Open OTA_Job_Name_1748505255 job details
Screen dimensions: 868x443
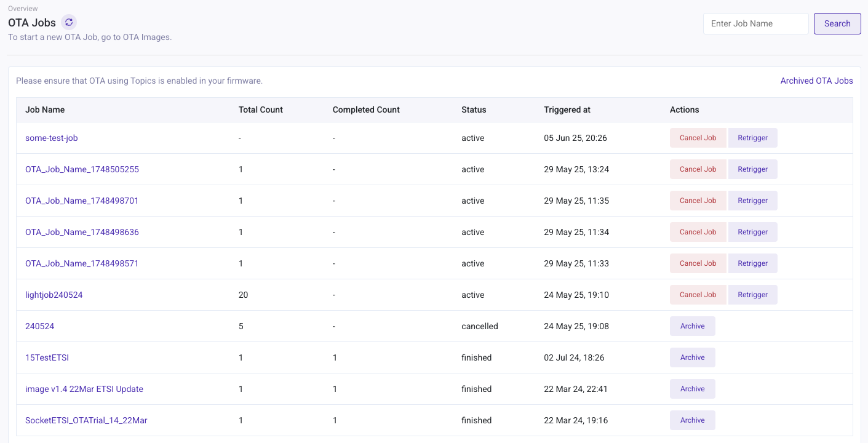pos(82,169)
